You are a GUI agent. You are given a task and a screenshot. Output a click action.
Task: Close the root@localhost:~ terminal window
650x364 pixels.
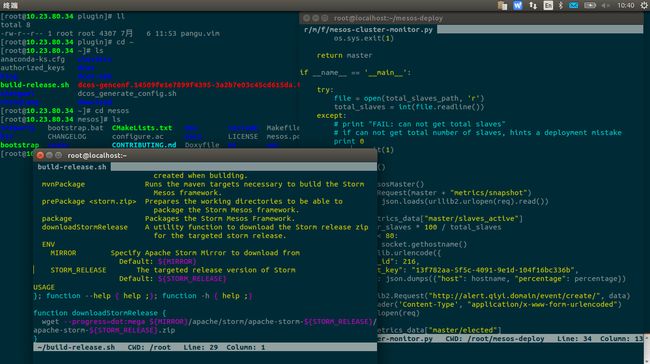(40, 155)
